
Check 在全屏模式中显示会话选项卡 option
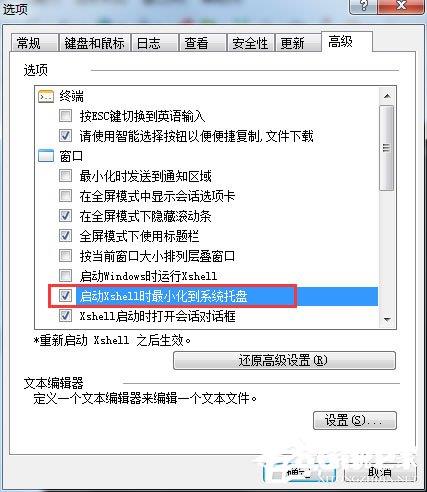pos(65,196)
